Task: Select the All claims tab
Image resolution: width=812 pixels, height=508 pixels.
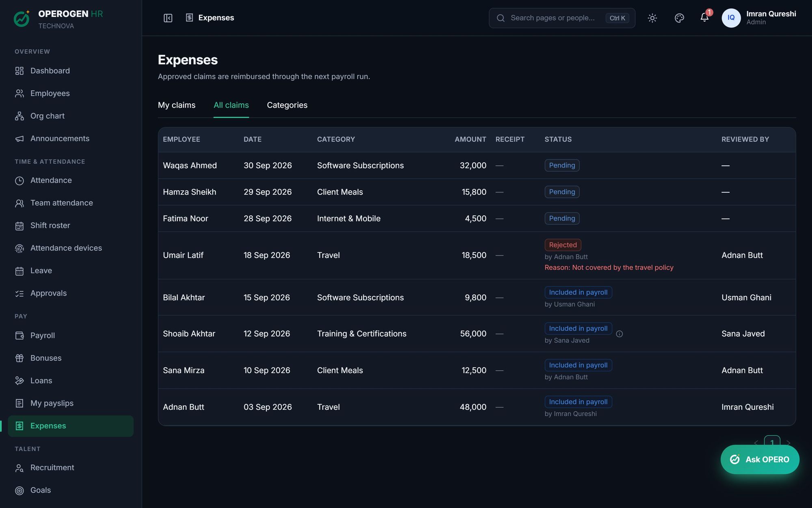Action: (231, 105)
